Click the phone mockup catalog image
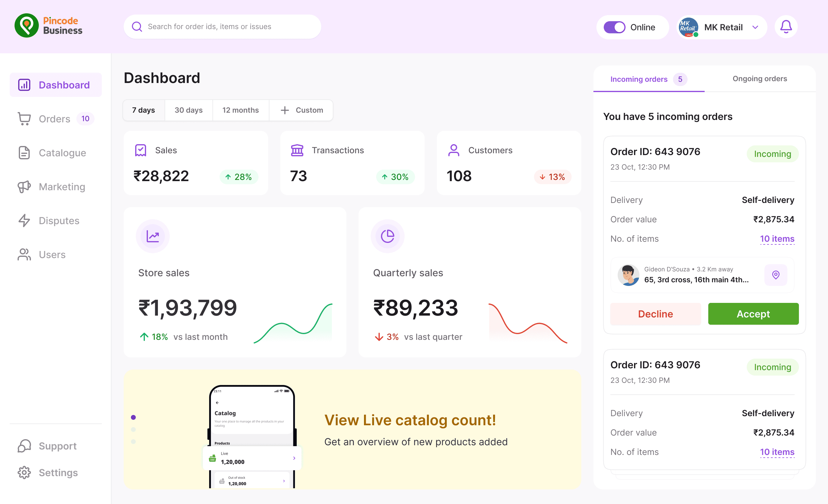 (252, 436)
